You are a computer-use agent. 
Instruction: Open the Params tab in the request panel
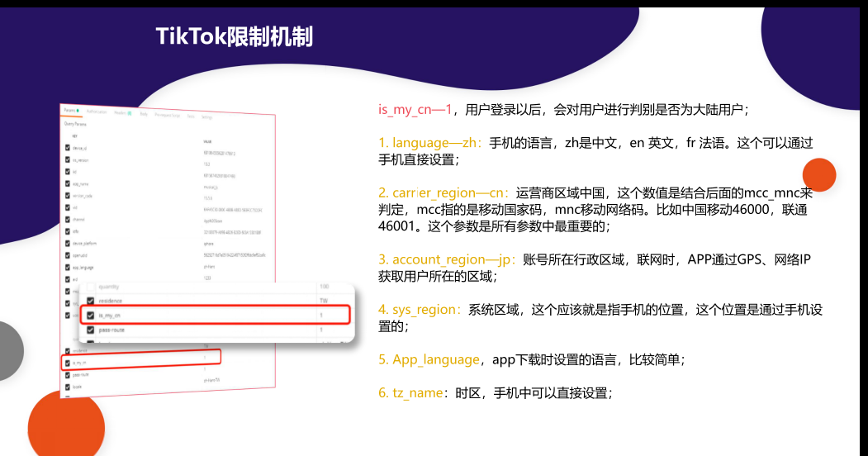click(71, 111)
